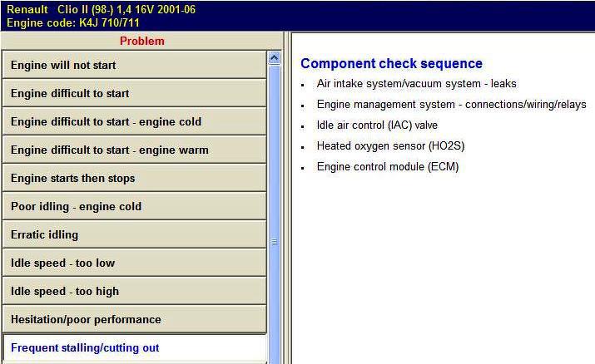The image size is (595, 364).
Task: Click the problem list scrollbar thumb
Action: 274,214
